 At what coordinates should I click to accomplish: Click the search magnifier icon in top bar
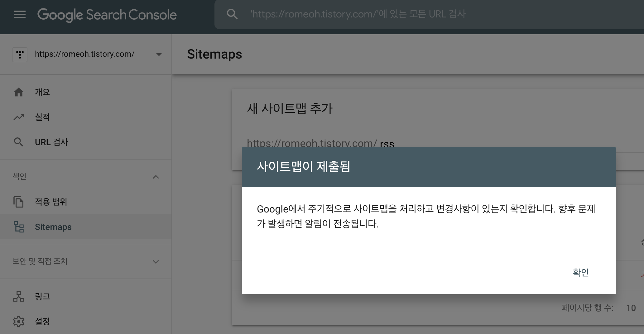[232, 14]
